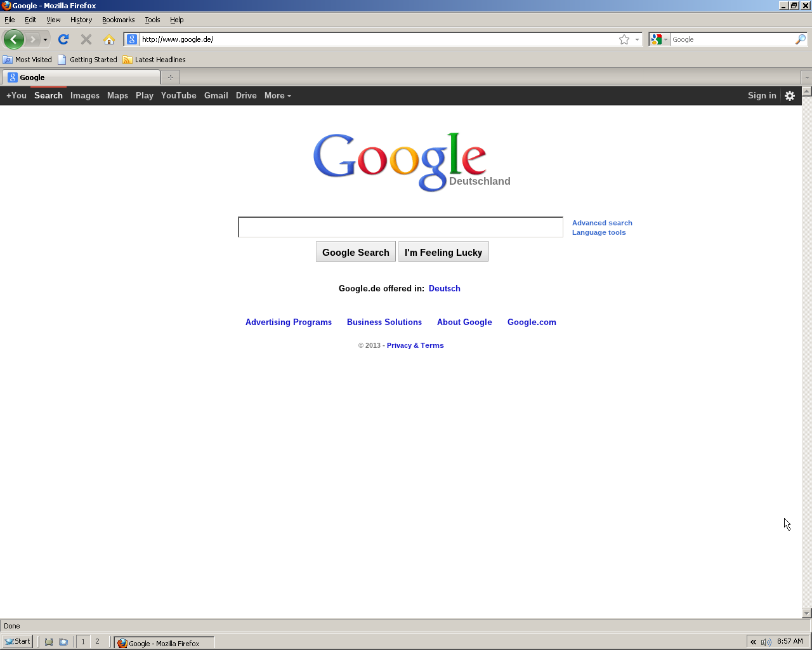Viewport: 812px width, 650px height.
Task: Click the Stop loading X icon
Action: point(86,39)
